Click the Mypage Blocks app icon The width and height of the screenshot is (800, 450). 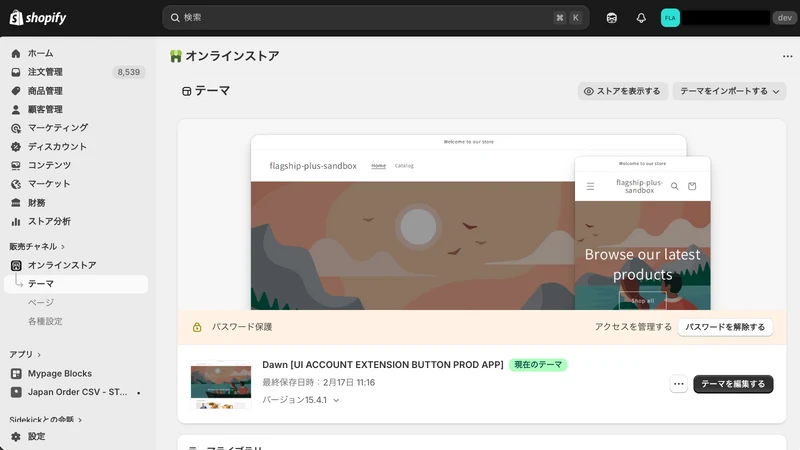[x=16, y=373]
